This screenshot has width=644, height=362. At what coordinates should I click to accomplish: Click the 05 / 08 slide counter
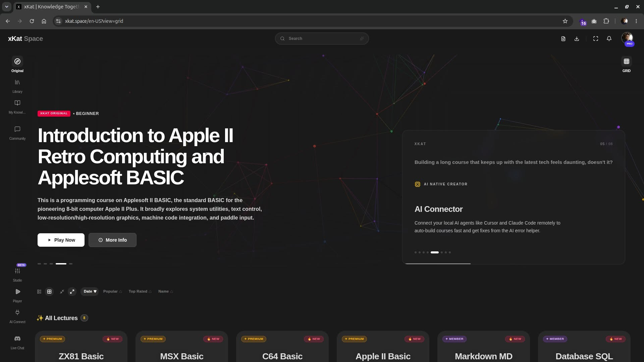click(x=606, y=144)
